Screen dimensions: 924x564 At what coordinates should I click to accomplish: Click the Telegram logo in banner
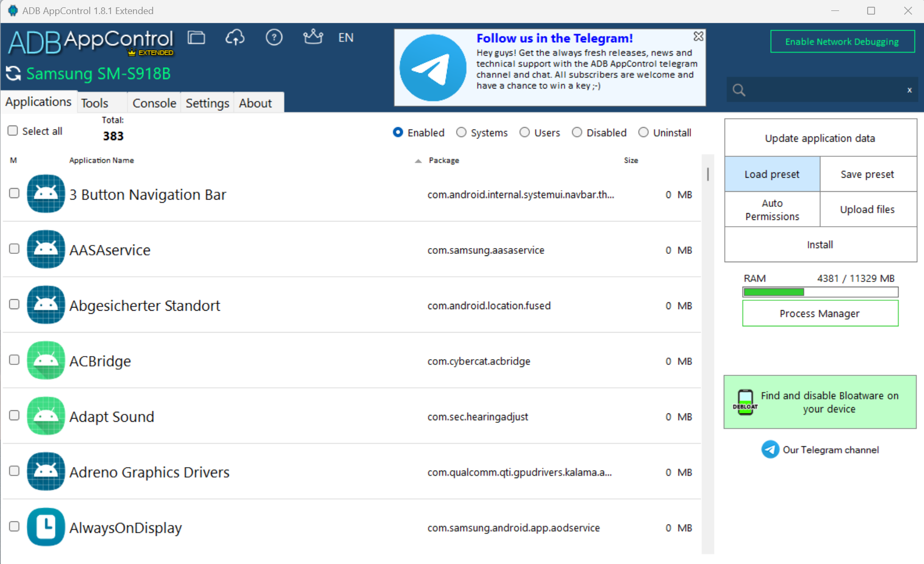click(433, 68)
